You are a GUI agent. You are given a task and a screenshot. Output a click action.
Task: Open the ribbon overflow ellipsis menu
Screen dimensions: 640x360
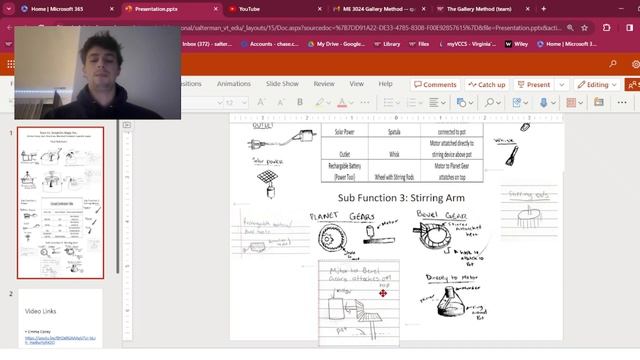622,102
